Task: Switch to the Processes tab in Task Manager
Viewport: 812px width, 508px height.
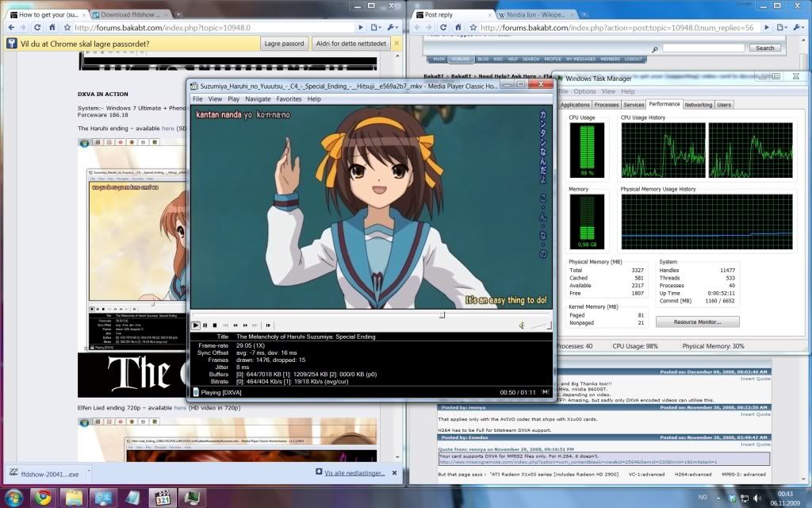Action: [x=606, y=105]
